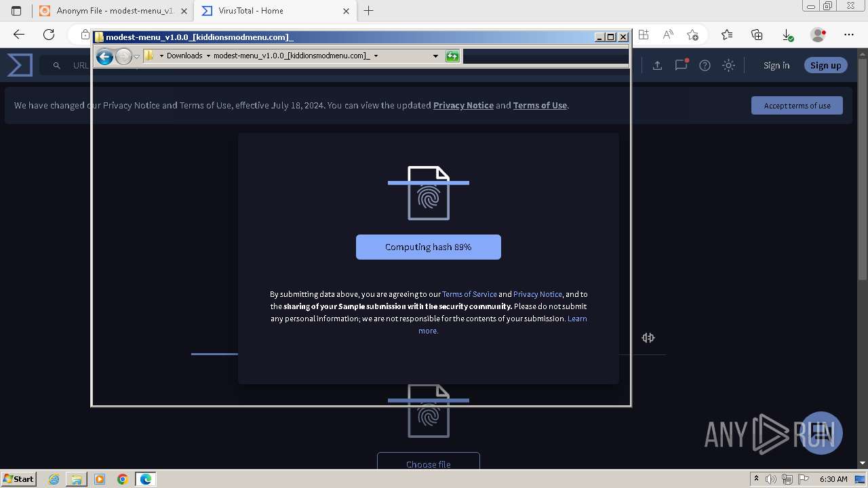The image size is (868, 488).
Task: Click the Choose file button
Action: point(429,464)
